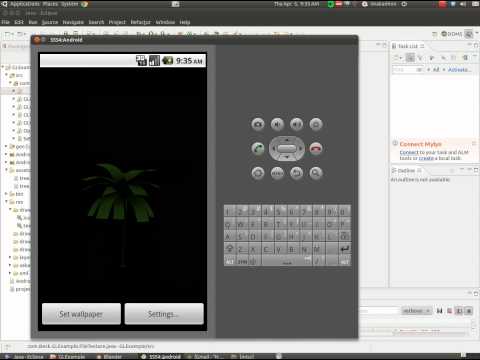
Task: Open the Places menu in top panel
Action: pyautogui.click(x=50, y=4)
